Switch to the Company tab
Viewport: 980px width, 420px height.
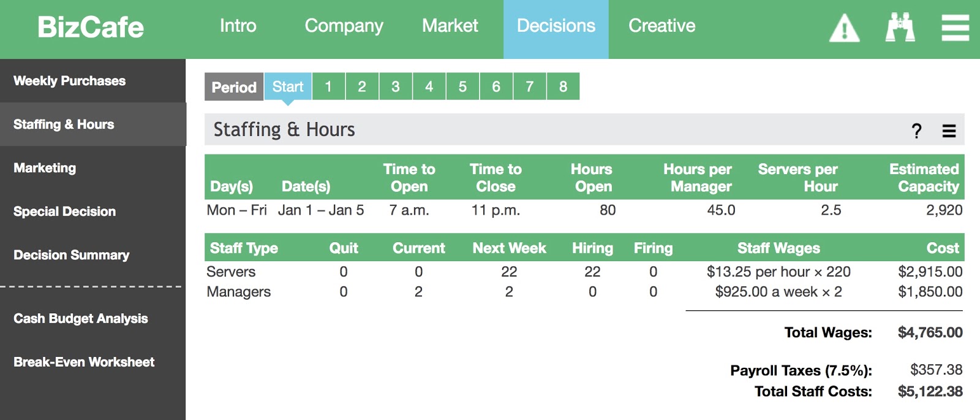344,26
